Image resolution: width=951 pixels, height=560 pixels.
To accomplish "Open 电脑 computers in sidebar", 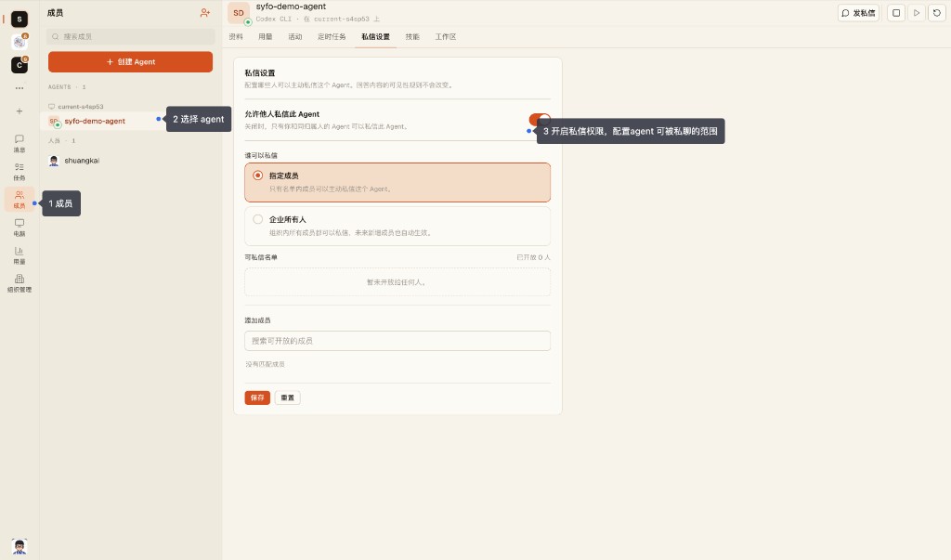I will click(20, 228).
